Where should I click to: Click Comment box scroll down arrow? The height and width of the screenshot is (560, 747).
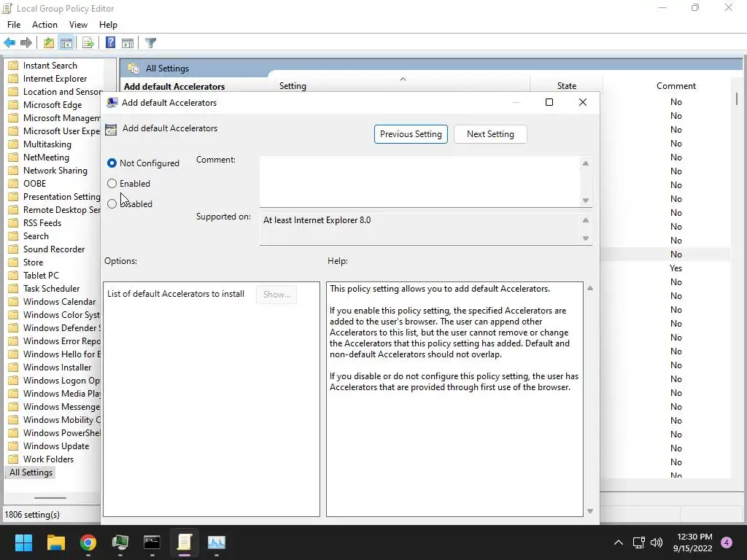pos(586,201)
